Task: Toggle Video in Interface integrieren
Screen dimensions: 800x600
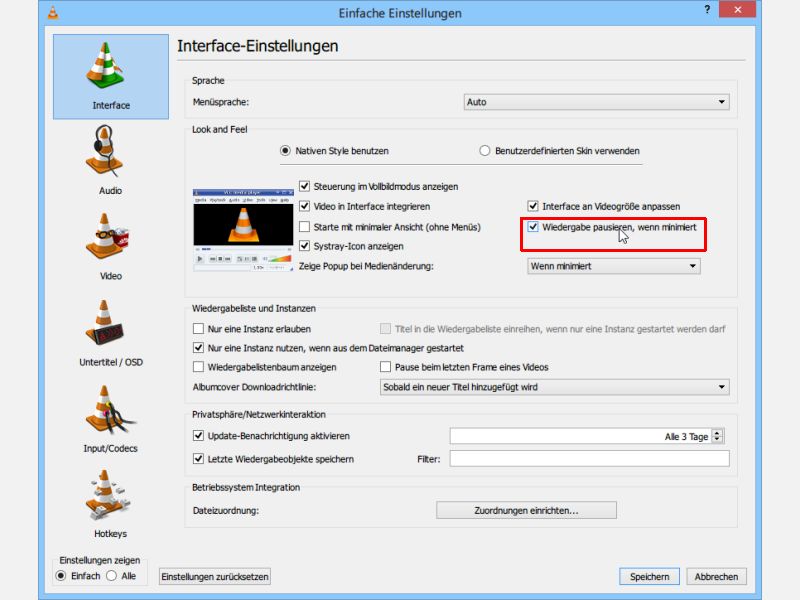Action: point(364,207)
